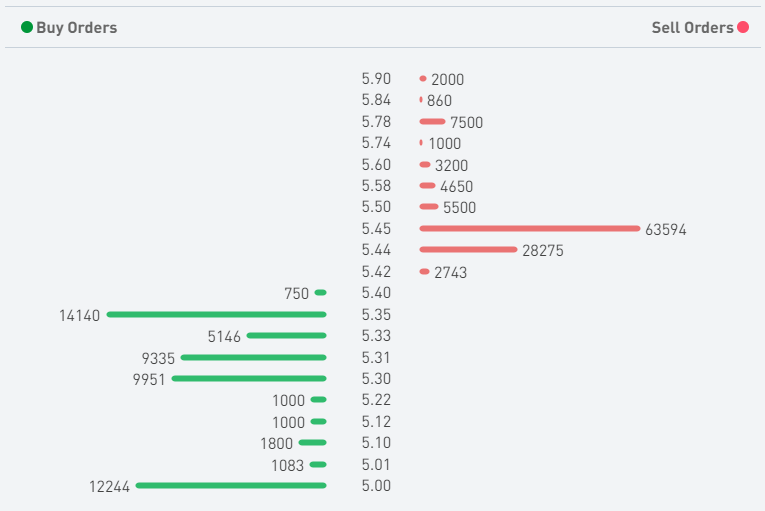Click the 750 buy order value

tap(297, 293)
